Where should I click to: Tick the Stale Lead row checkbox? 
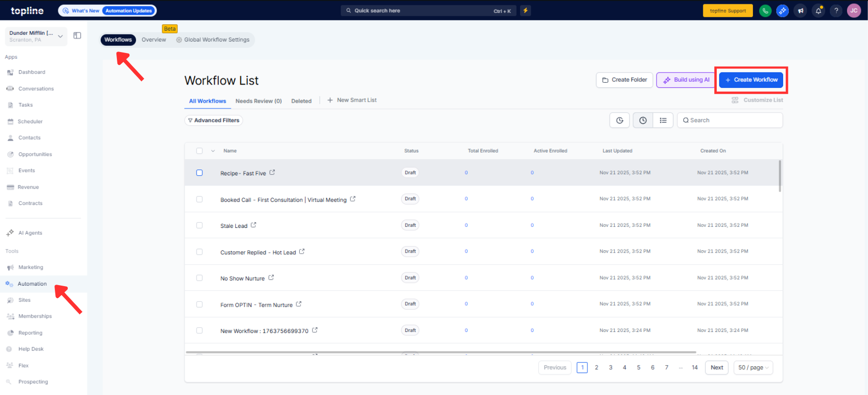(x=199, y=225)
